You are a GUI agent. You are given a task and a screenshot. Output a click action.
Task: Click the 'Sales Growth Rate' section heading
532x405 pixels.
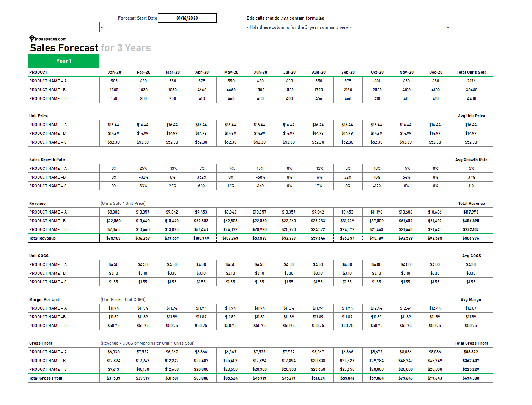(x=47, y=160)
